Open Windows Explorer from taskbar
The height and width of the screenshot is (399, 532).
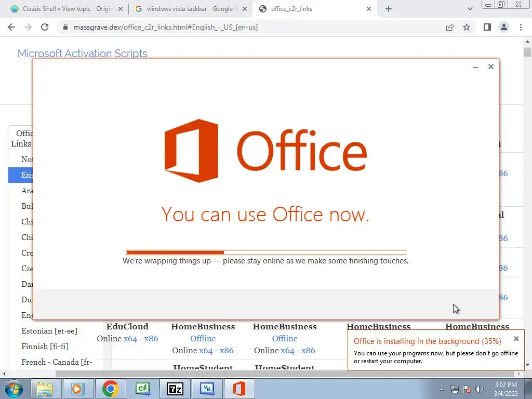tap(45, 389)
